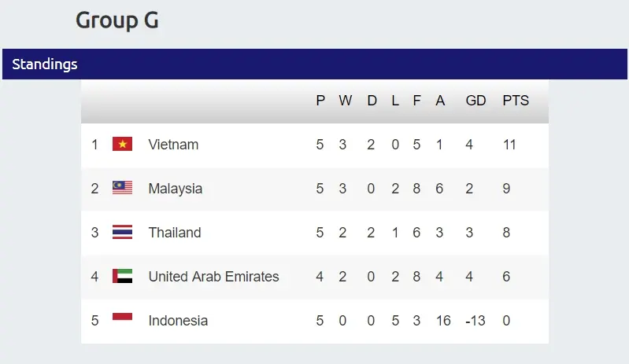This screenshot has height=364, width=629.
Task: Select the Indonesia team name
Action: click(x=178, y=321)
